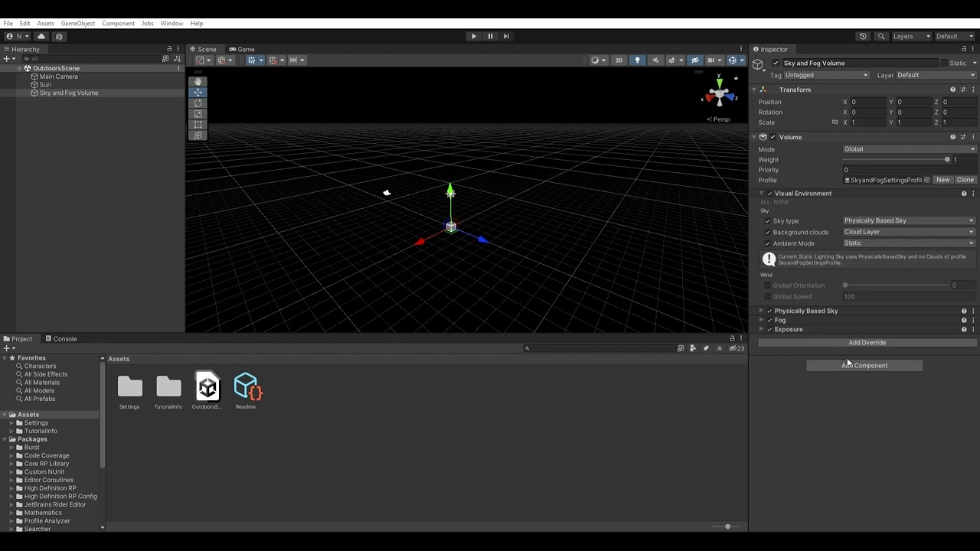Select the Scale tool

[198, 113]
